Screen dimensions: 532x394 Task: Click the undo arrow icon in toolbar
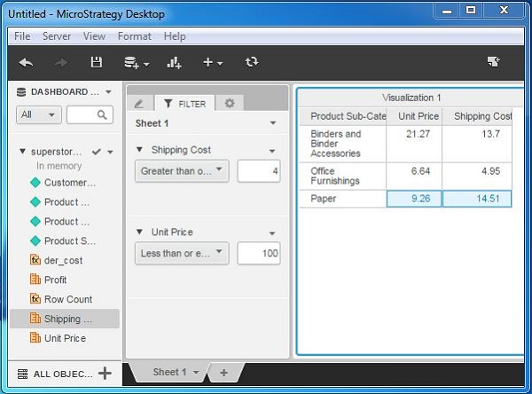26,62
